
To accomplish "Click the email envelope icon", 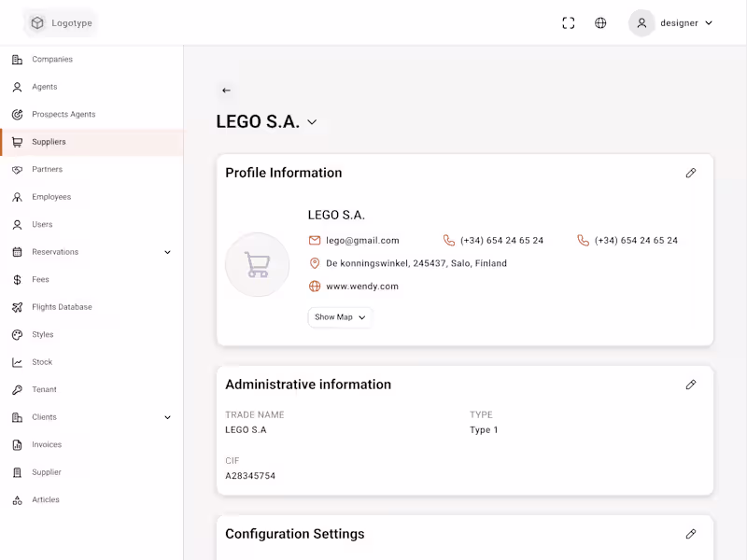I will [x=315, y=241].
